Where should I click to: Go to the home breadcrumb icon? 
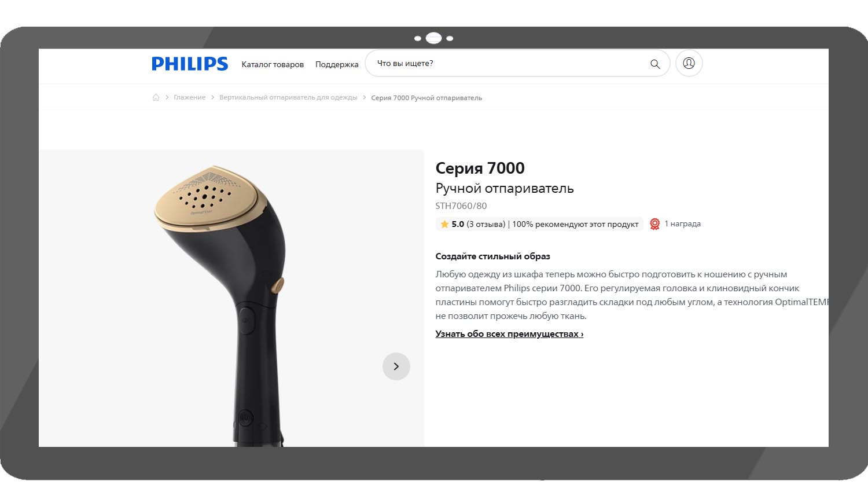pos(156,97)
